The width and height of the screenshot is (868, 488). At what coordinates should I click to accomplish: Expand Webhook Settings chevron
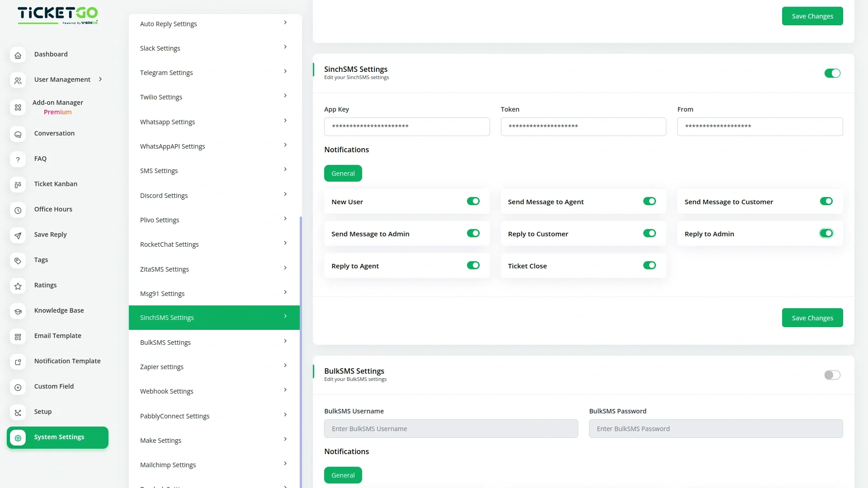point(285,390)
